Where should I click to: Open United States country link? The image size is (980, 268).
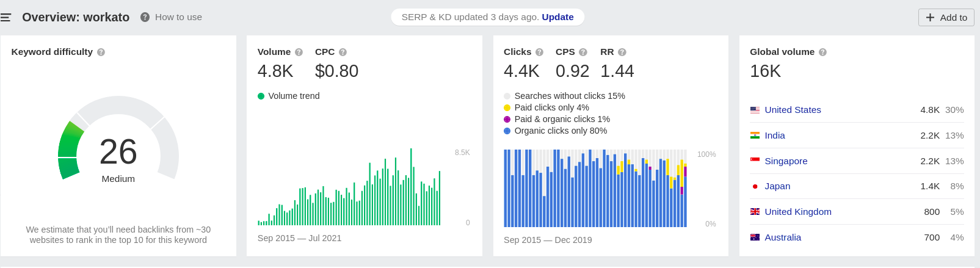pyautogui.click(x=793, y=110)
